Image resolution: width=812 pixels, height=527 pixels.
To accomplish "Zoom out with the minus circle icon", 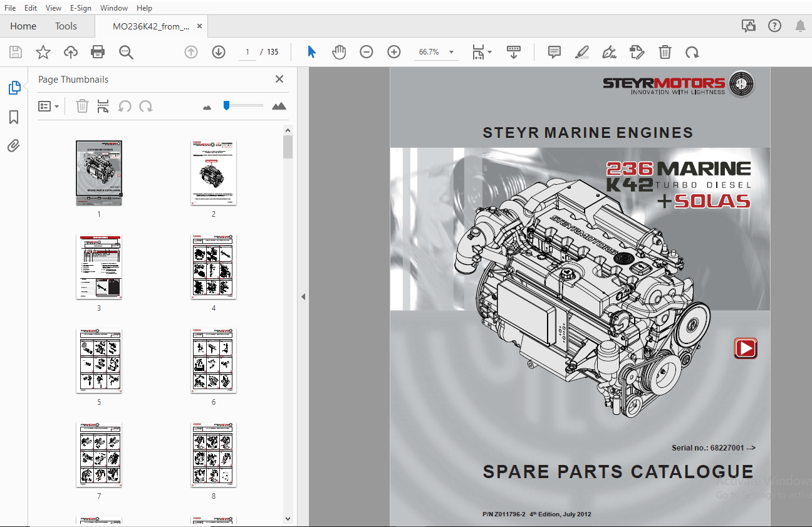I will [367, 52].
